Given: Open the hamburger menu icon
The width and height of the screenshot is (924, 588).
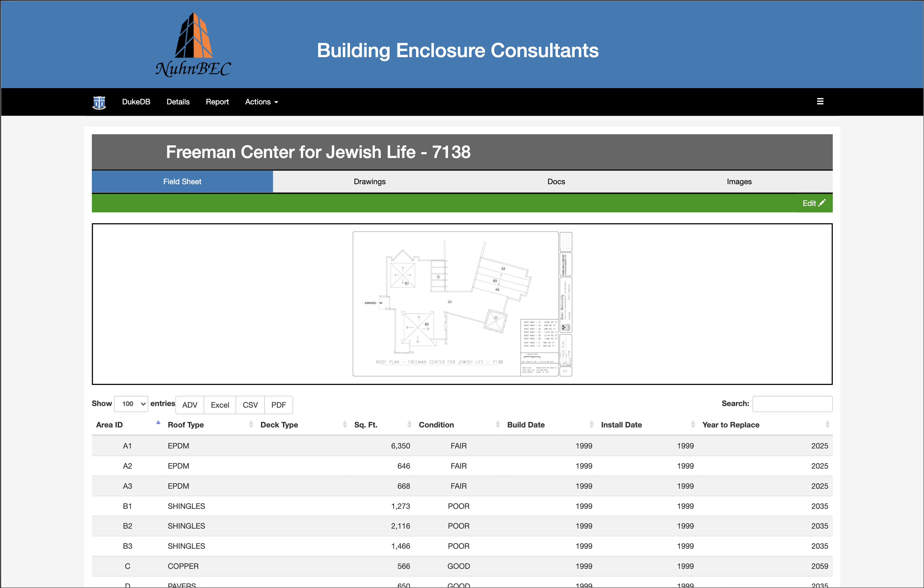Looking at the screenshot, I should [x=820, y=101].
